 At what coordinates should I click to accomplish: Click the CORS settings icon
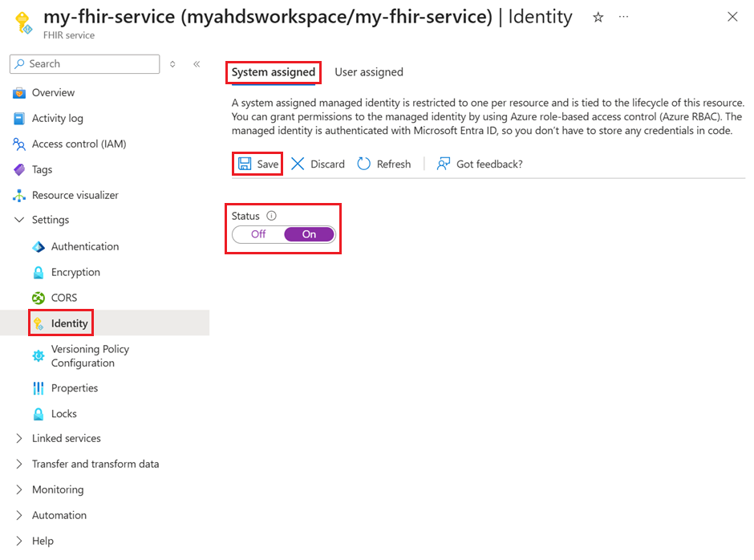[39, 298]
